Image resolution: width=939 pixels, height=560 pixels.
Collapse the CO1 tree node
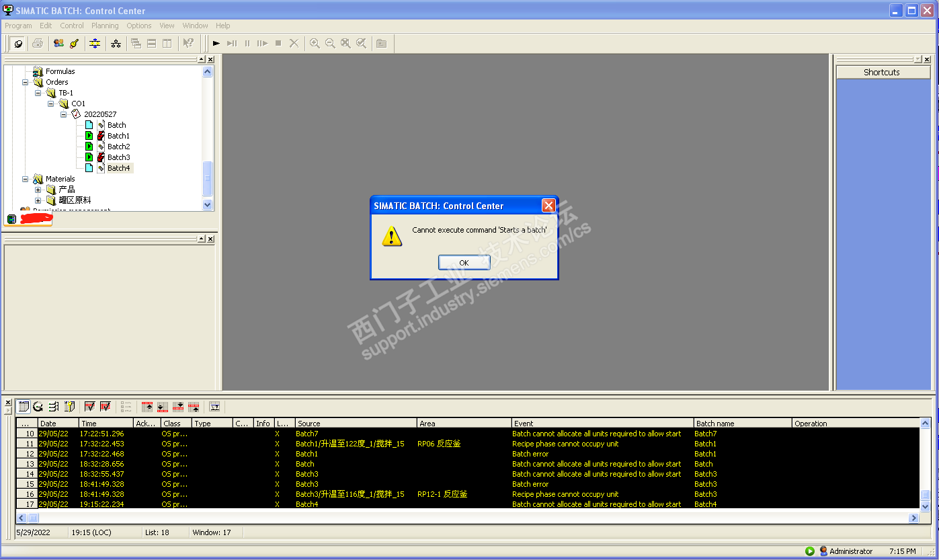coord(51,104)
